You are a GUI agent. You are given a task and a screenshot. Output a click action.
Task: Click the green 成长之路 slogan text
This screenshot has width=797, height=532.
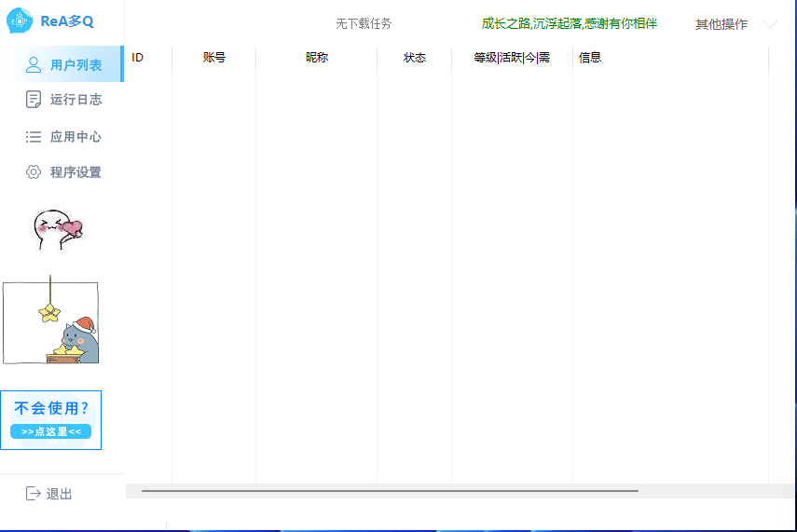[569, 23]
